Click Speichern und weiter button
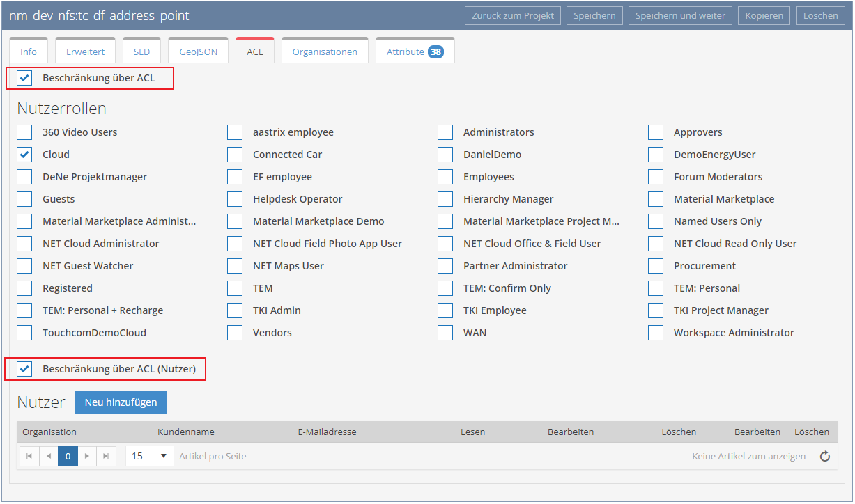This screenshot has height=504, width=855. (680, 16)
